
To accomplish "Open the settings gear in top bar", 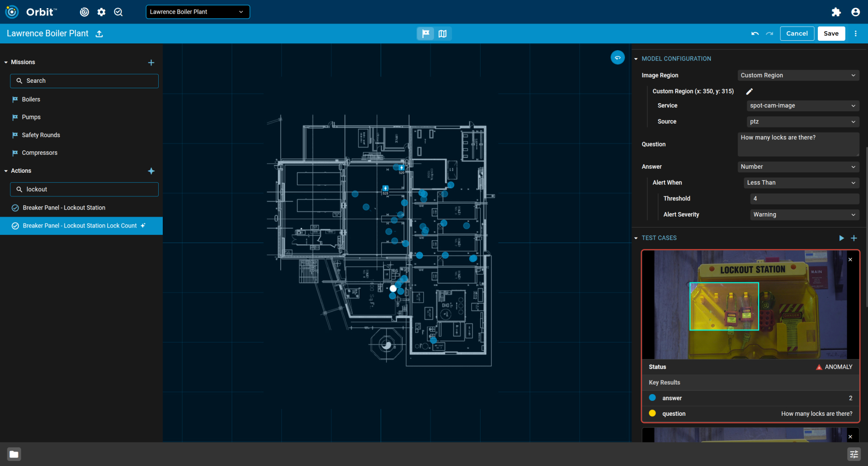I will 101,12.
